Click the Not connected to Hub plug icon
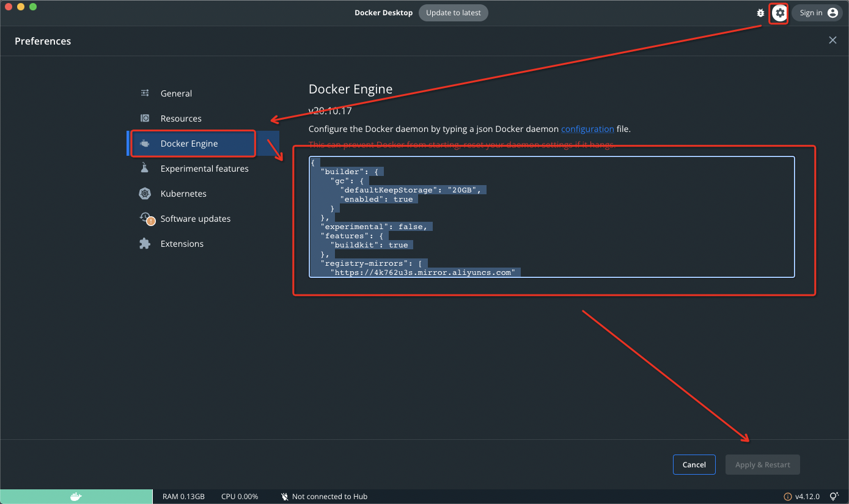Image resolution: width=849 pixels, height=504 pixels. pos(284,497)
